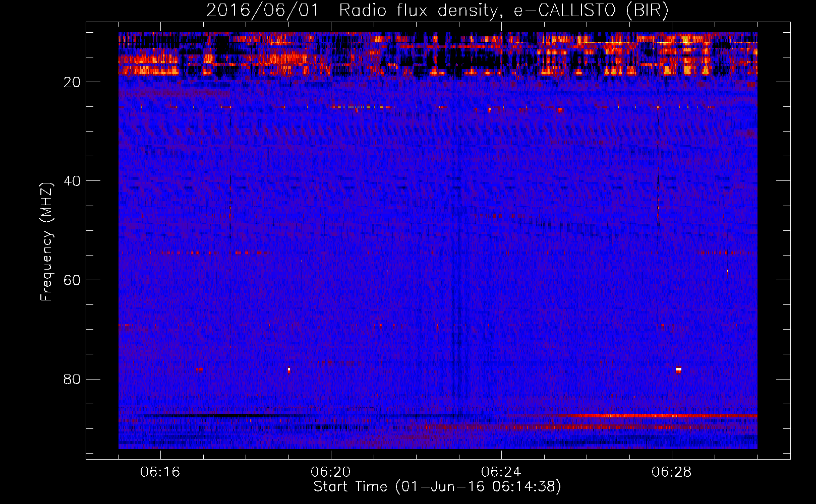Click the 'Start Time (01-Jun-16 06:14:38)' axis label
This screenshot has width=816, height=504.
[437, 487]
